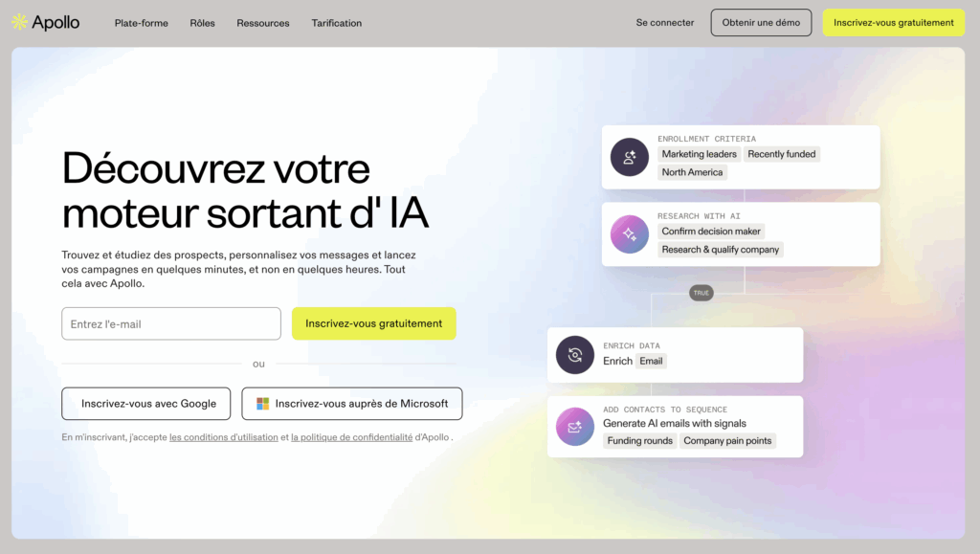Click Generate AI emails with signals text
The width and height of the screenshot is (980, 554).
point(675,424)
